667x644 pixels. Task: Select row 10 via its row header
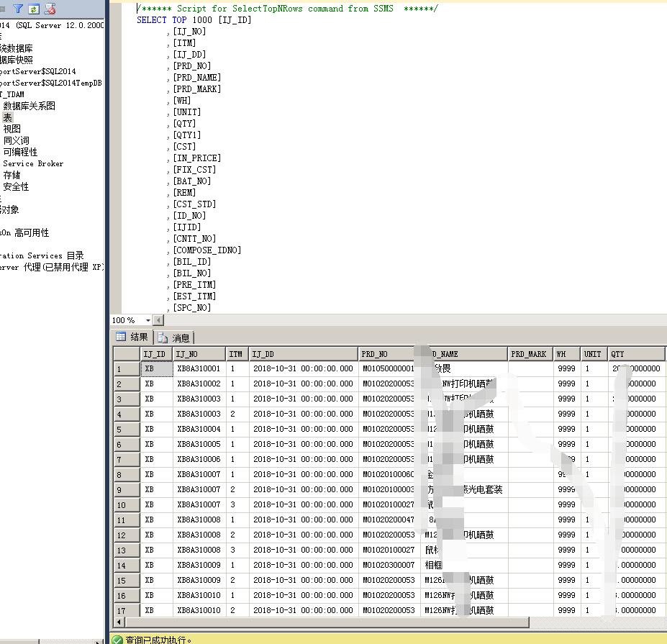[x=127, y=505]
